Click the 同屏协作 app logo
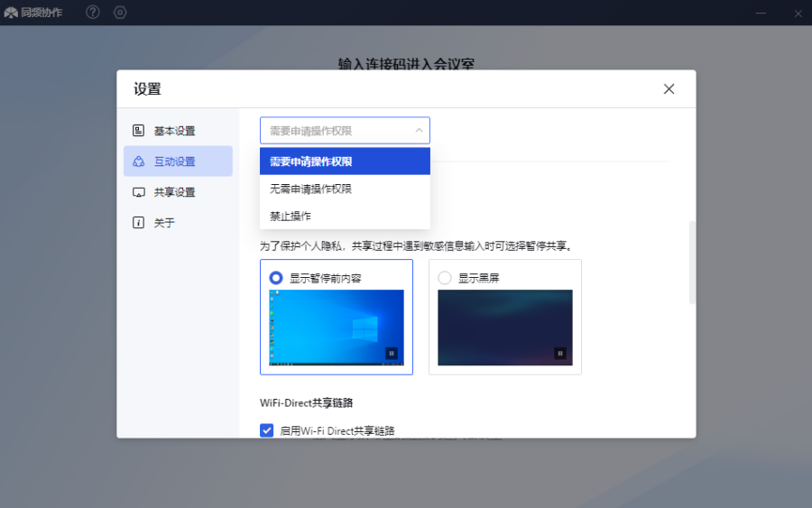The height and width of the screenshot is (508, 812). click(12, 13)
